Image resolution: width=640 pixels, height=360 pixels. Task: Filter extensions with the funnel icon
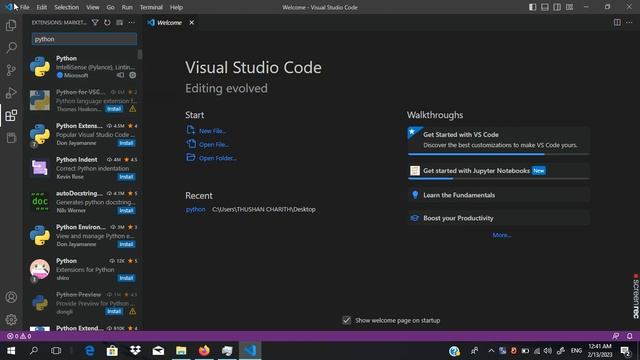[x=95, y=22]
